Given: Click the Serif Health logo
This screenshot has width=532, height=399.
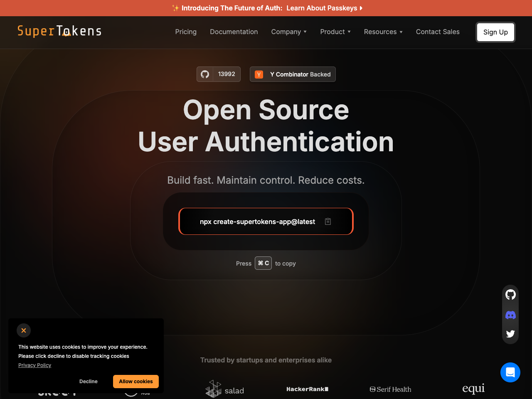Looking at the screenshot, I should pyautogui.click(x=390, y=389).
